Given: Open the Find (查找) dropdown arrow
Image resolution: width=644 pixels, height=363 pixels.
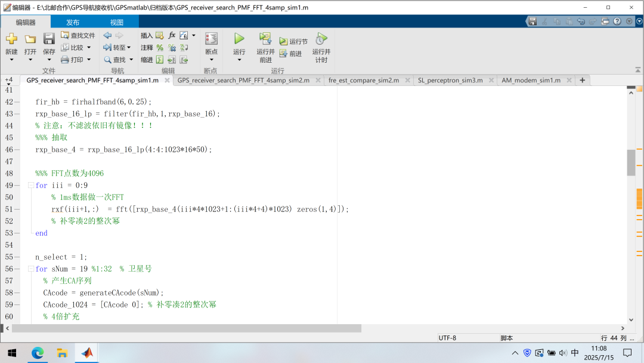Looking at the screenshot, I should (x=131, y=60).
